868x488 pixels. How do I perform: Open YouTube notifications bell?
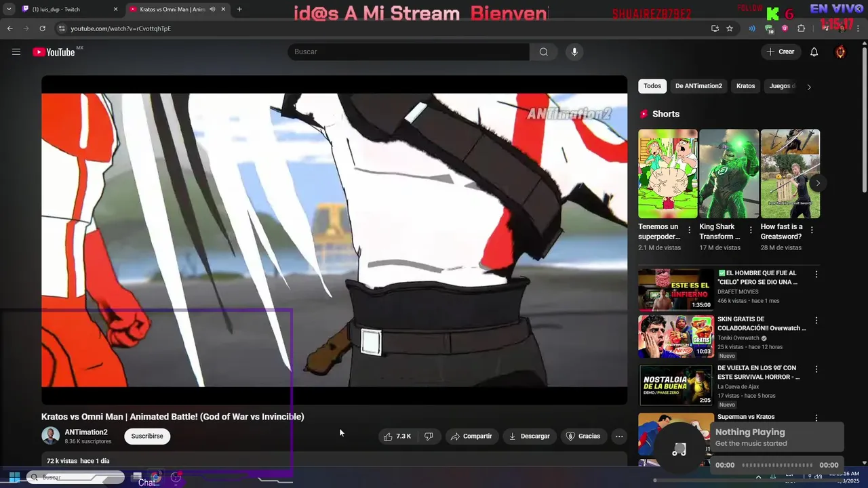(x=814, y=52)
